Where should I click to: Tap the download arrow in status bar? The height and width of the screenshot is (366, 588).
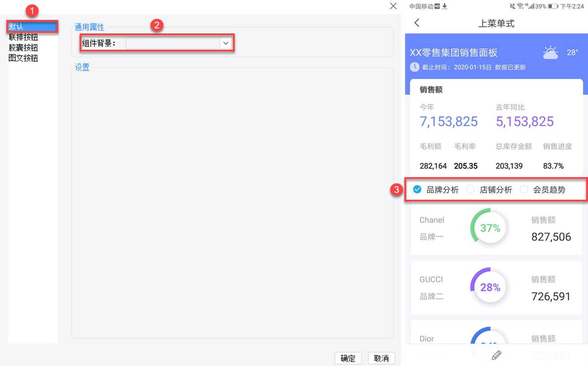coord(445,6)
